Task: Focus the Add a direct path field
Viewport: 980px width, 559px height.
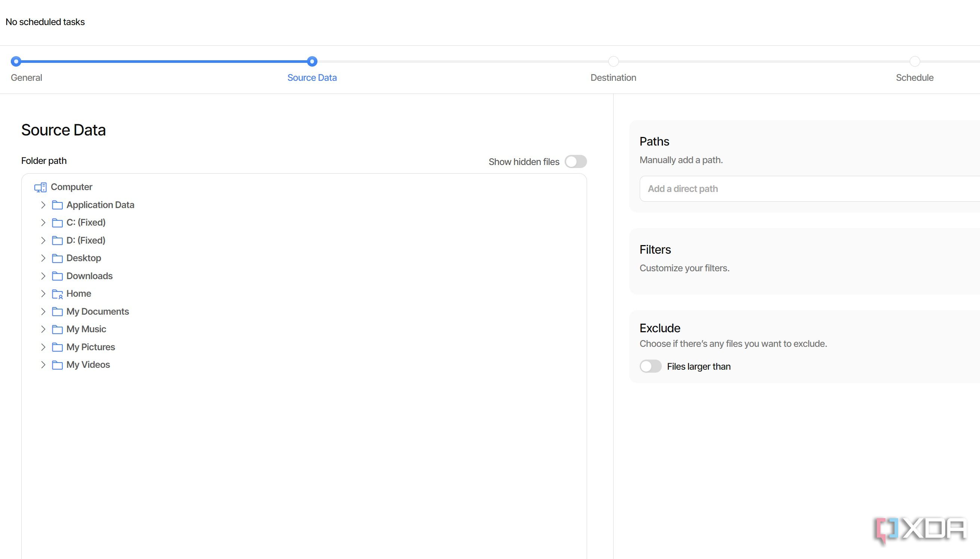Action: [810, 189]
